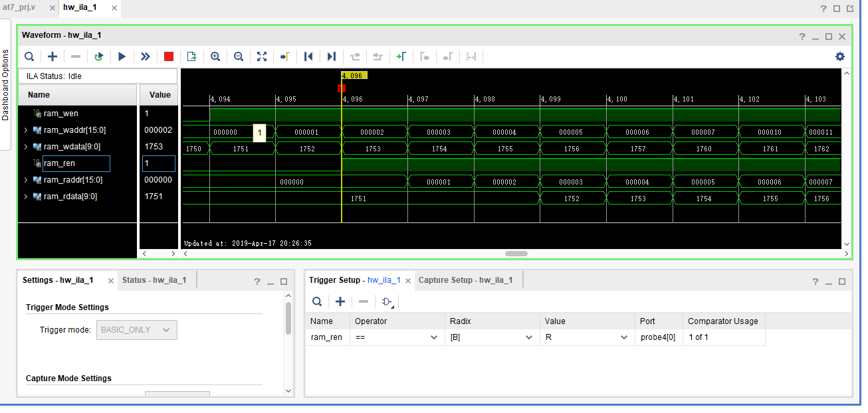Open the Radix dropdown showing [B]
868x413 pixels.
pos(529,337)
